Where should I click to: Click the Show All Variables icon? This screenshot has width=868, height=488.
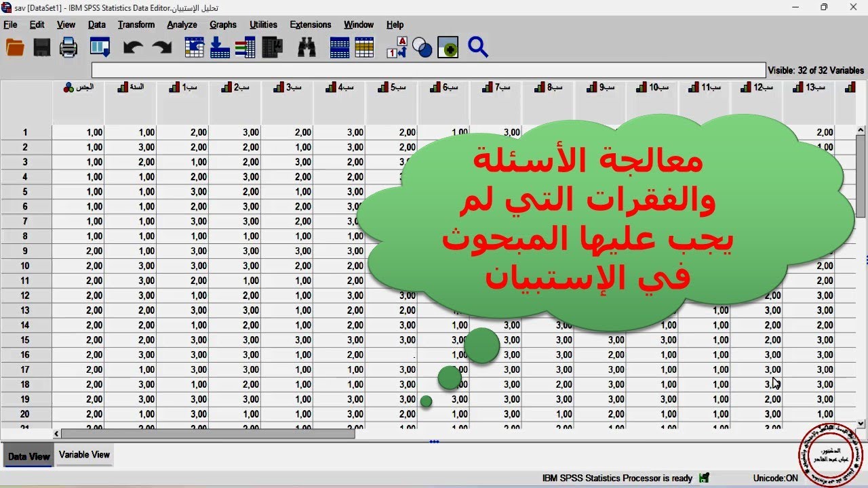pos(448,47)
